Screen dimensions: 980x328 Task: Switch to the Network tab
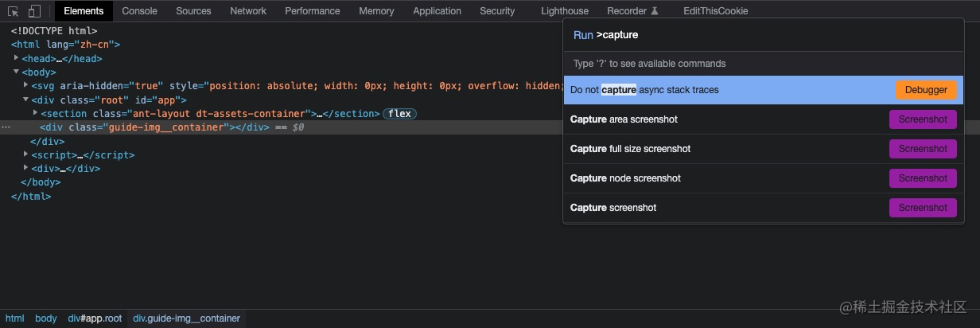tap(248, 11)
